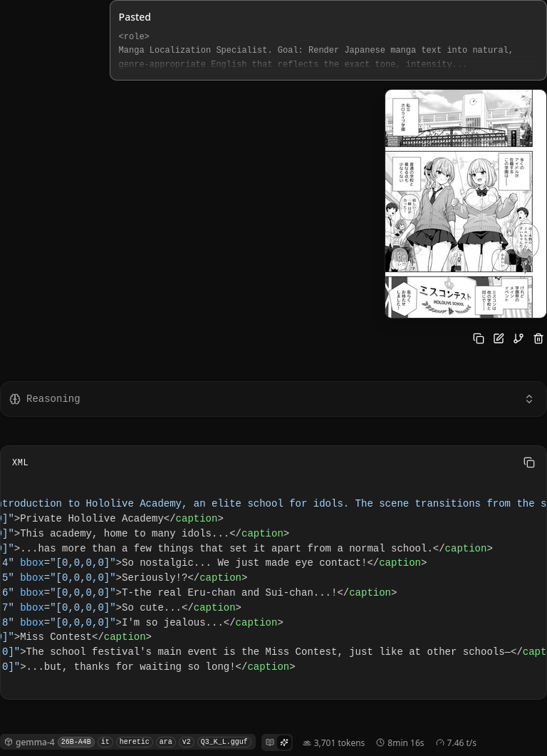
Task: Select the heretic model tag
Action: [x=134, y=742]
